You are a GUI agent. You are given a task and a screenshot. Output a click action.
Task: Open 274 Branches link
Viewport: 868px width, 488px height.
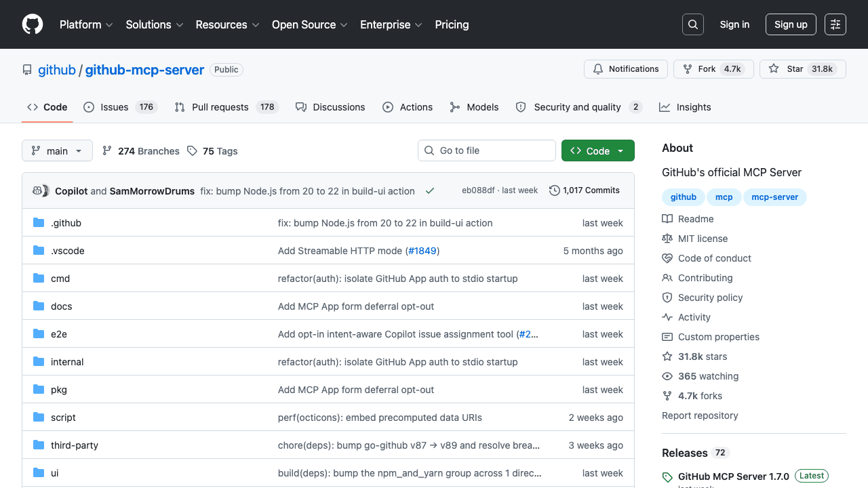[141, 151]
